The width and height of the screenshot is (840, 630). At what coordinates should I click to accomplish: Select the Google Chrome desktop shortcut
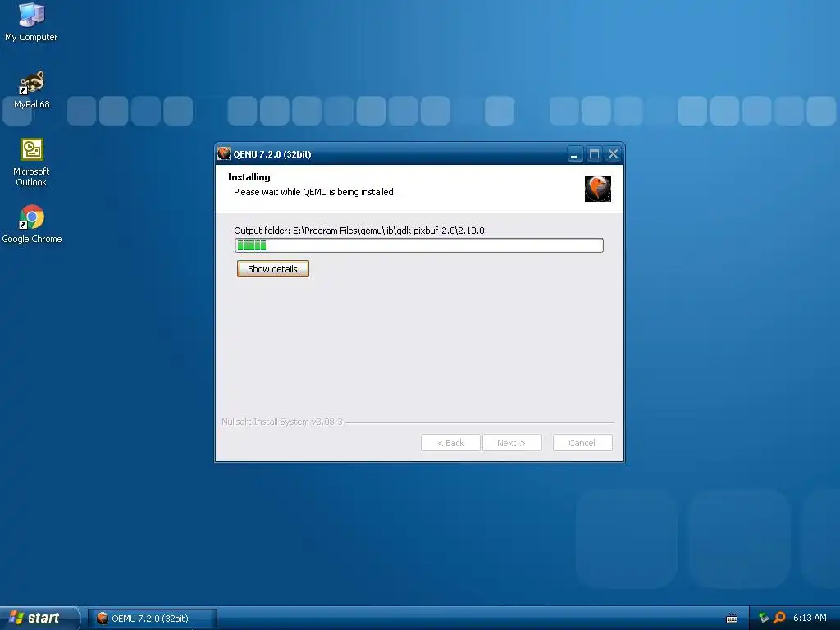[x=32, y=224]
